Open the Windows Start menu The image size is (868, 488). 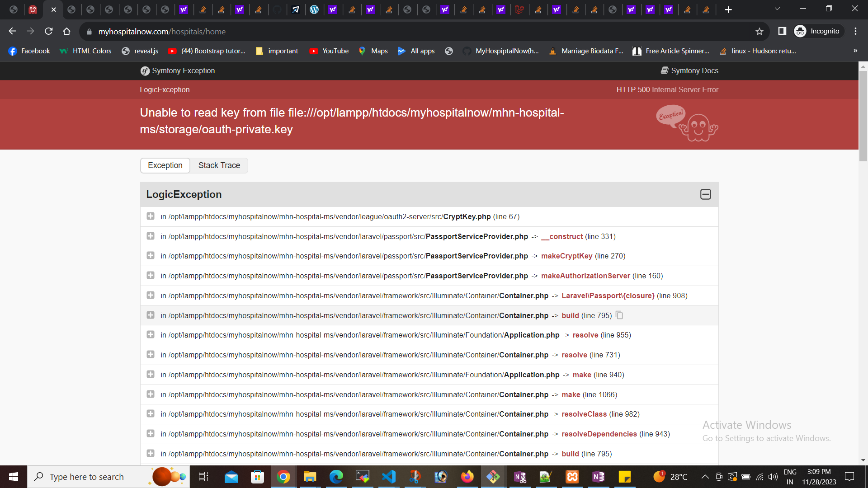click(x=14, y=477)
